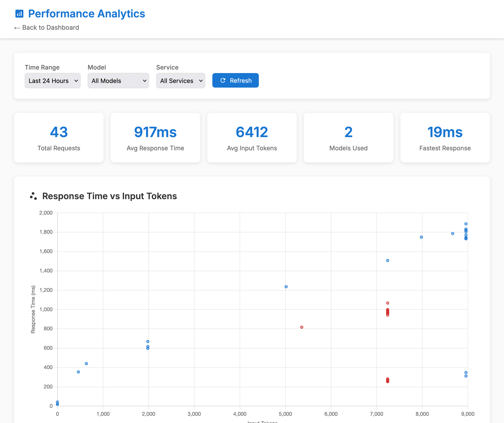Expand the All Models dropdown
This screenshot has height=423, width=504.
(x=118, y=81)
